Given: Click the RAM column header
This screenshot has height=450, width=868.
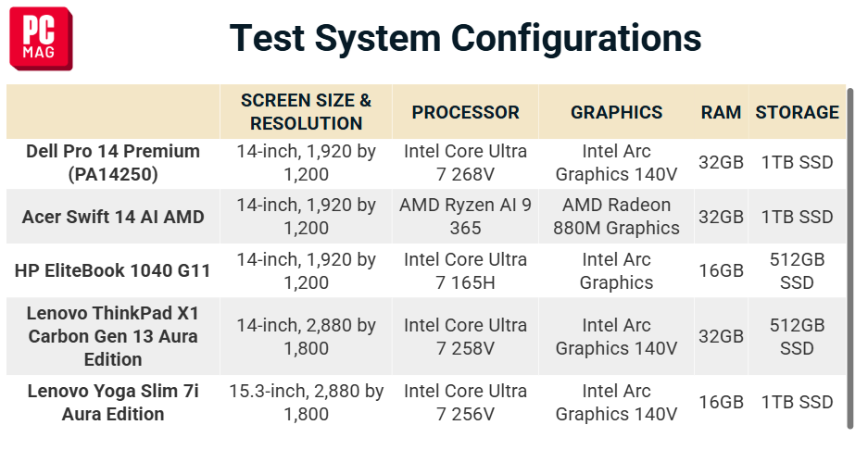Looking at the screenshot, I should [x=721, y=112].
